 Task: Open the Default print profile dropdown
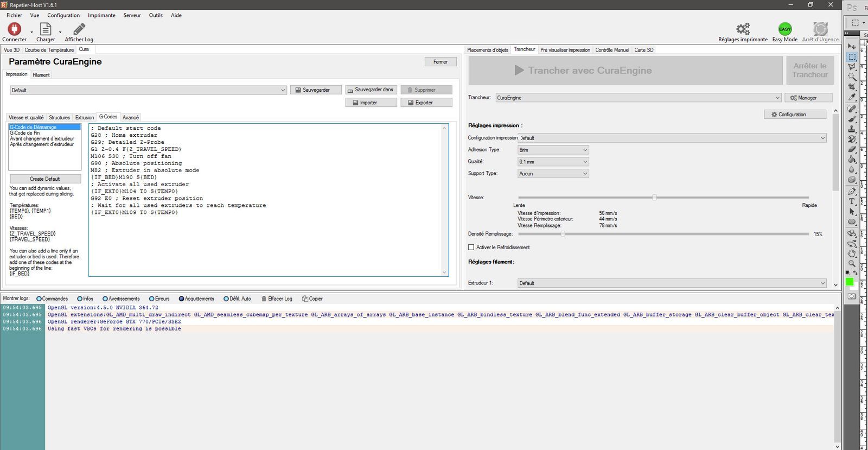[x=148, y=90]
